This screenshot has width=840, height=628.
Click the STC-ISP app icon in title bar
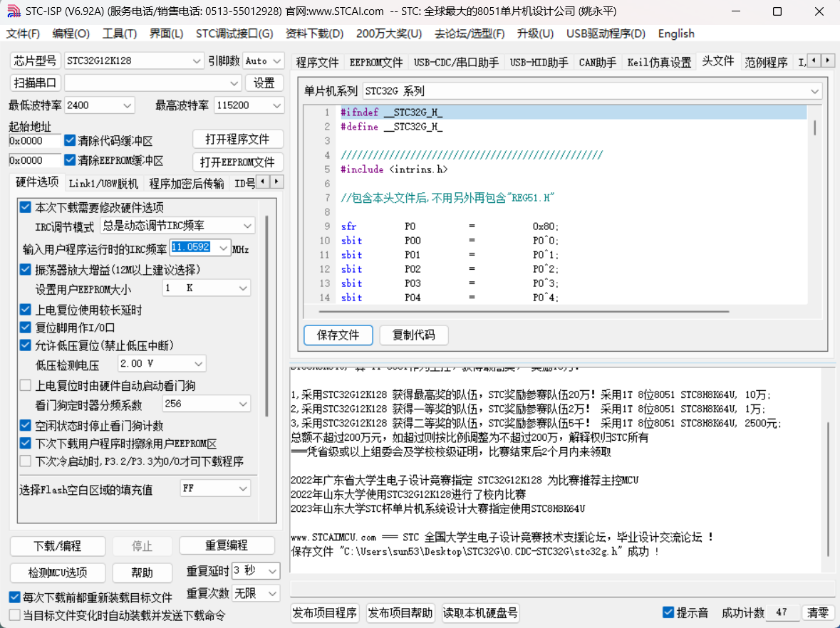(x=14, y=11)
